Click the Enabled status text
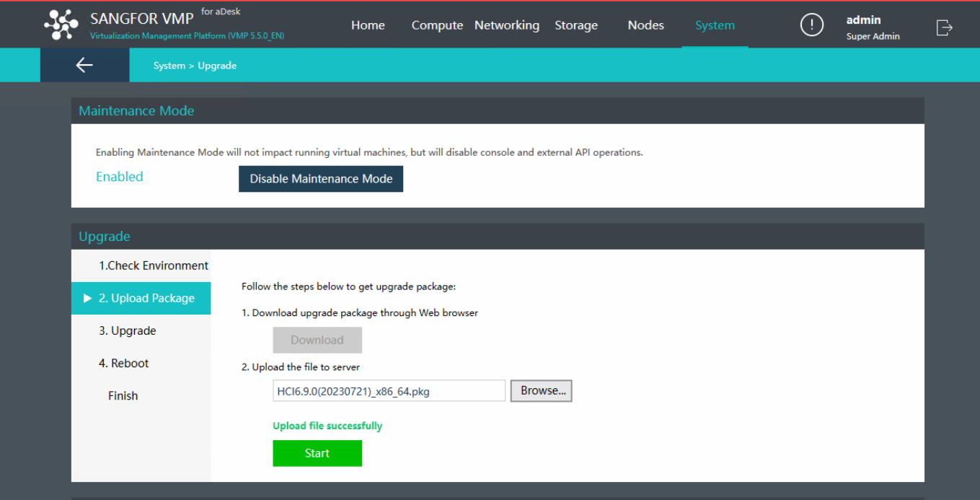 120,177
